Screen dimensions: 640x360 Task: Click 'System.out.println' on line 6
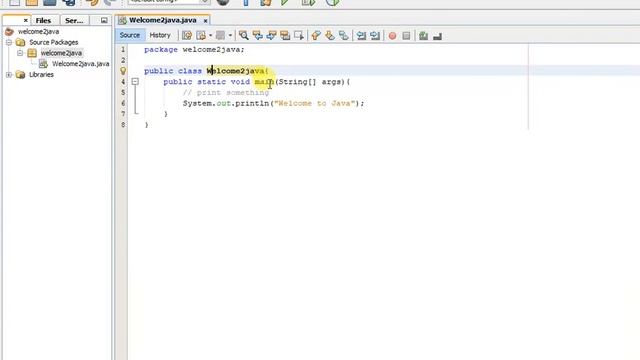click(x=226, y=103)
